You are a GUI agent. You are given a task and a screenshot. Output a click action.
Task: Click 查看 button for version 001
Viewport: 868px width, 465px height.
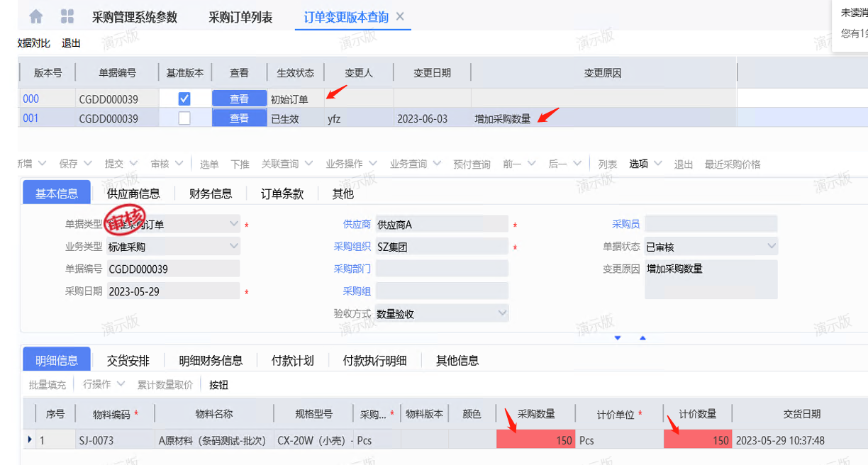(x=239, y=119)
